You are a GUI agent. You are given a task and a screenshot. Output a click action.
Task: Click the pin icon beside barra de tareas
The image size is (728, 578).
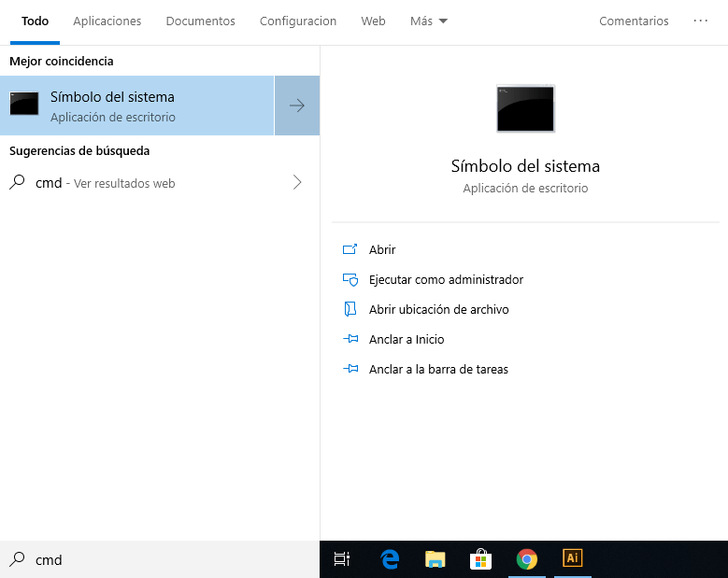pos(350,369)
